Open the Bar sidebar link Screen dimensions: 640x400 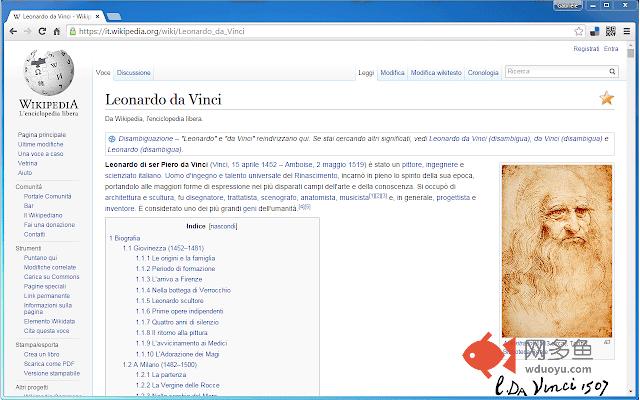tap(29, 206)
